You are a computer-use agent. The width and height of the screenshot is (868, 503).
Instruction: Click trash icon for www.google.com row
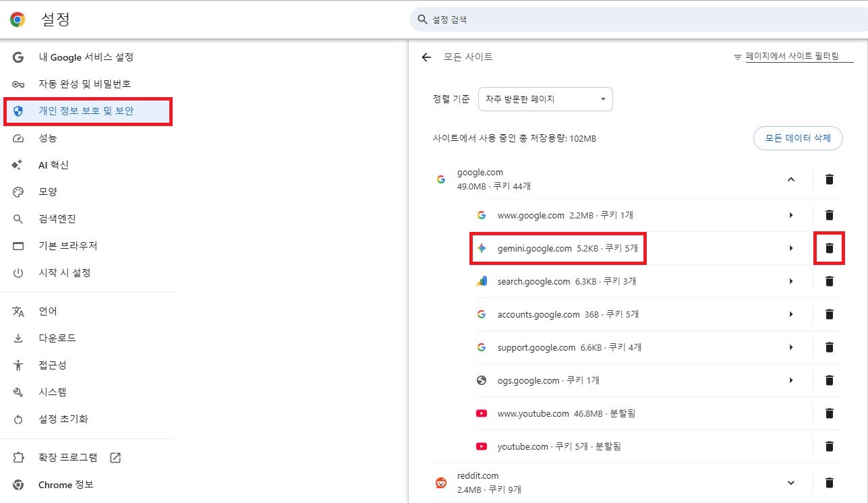click(830, 215)
